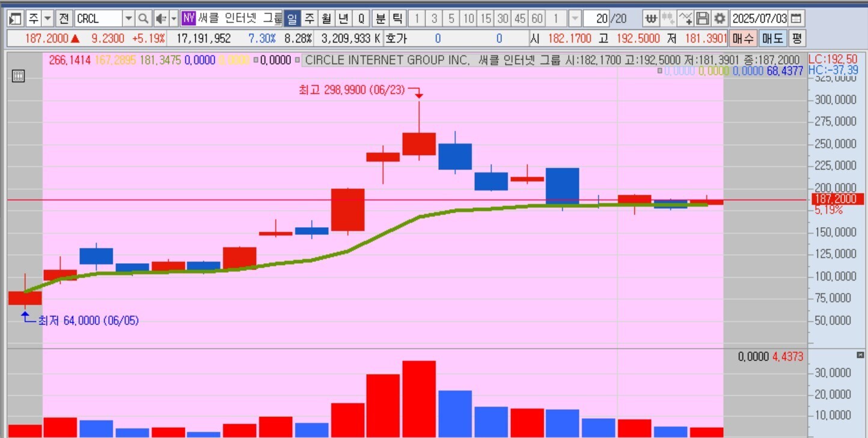Viewport: 868px width, 438px height.
Task: Expand the dropdown beside speaker icon
Action: coord(174,19)
